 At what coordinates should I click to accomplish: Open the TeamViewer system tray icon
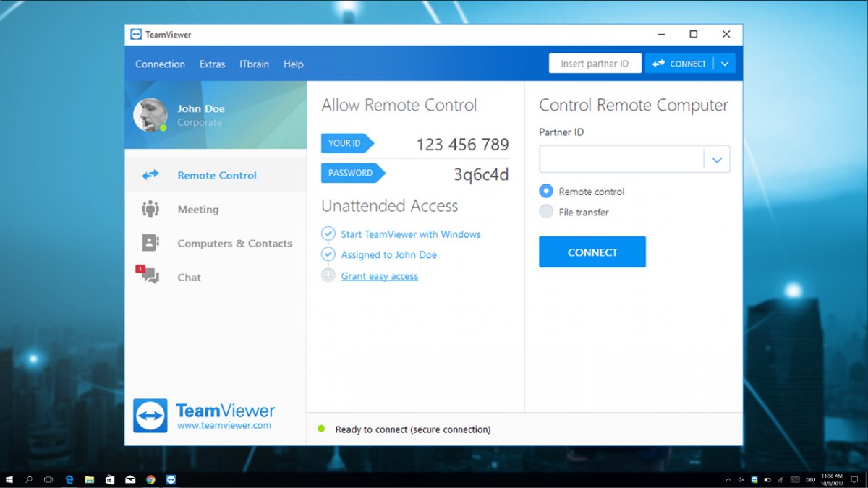point(754,479)
